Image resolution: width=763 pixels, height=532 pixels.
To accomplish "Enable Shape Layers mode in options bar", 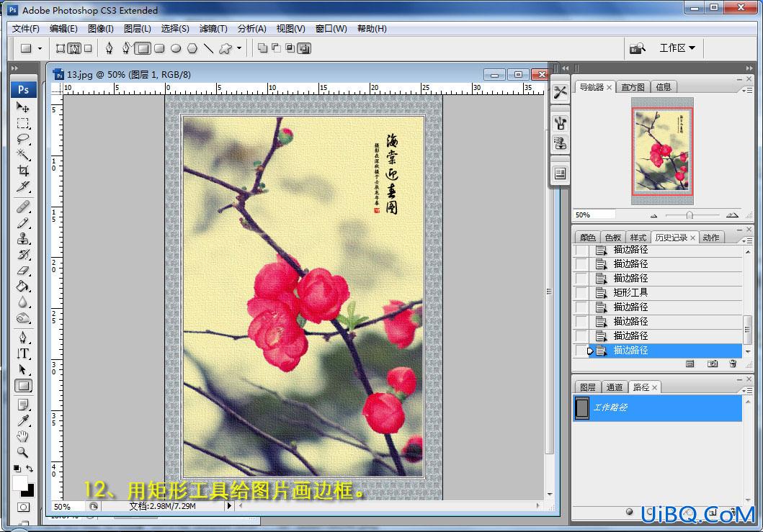I will click(61, 48).
